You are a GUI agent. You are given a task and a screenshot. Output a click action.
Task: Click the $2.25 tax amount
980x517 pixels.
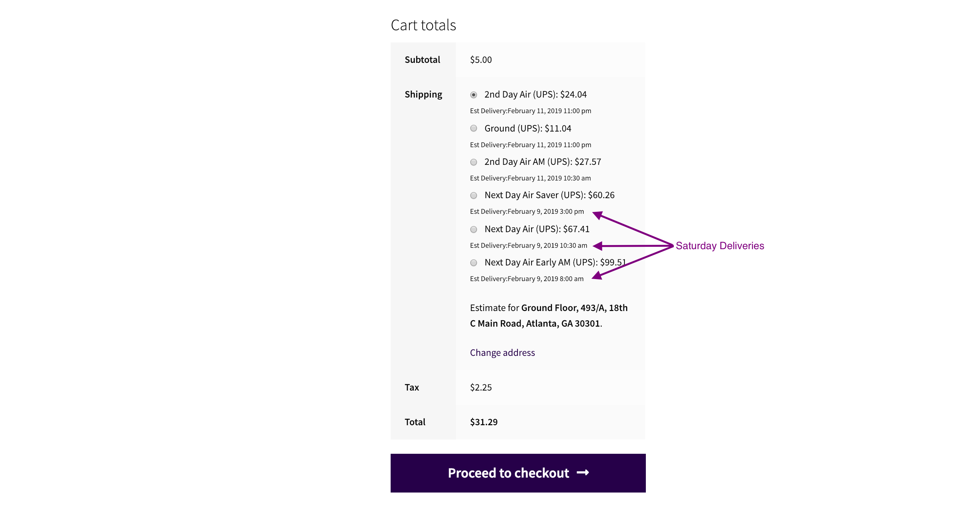point(481,387)
